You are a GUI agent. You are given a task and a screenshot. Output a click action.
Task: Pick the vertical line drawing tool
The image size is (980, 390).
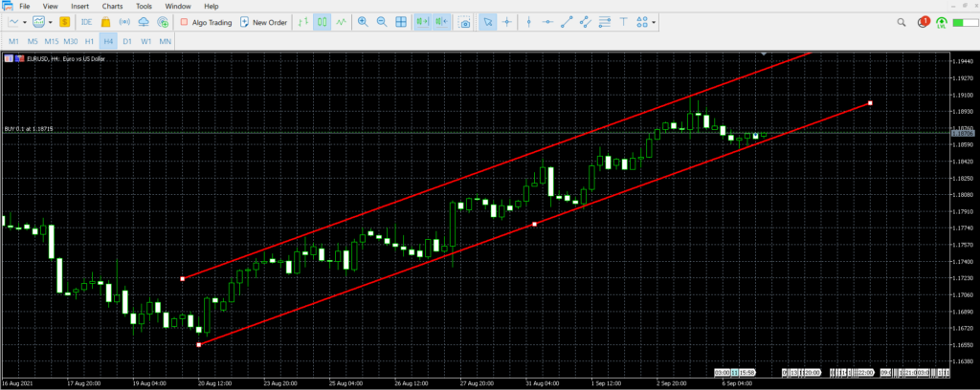[x=528, y=22]
